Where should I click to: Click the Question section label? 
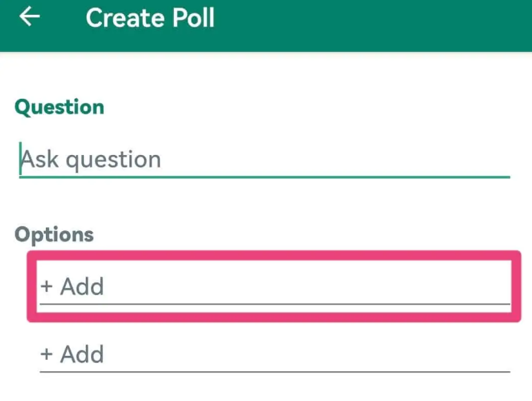pos(59,107)
